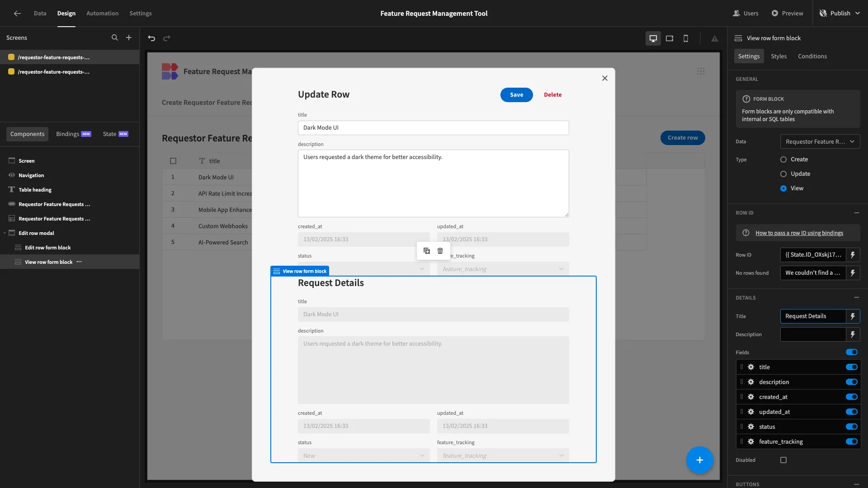Open settings gear for title field
The width and height of the screenshot is (868, 488).
coord(751,367)
